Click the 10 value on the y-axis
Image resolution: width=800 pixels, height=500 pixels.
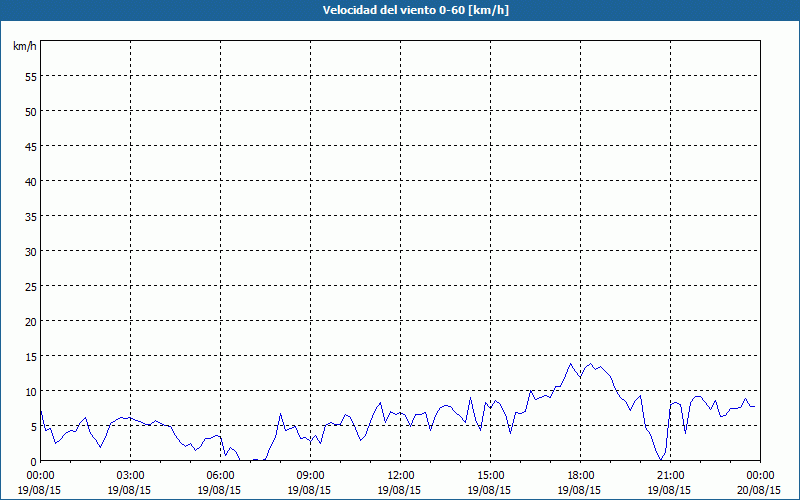click(x=31, y=391)
